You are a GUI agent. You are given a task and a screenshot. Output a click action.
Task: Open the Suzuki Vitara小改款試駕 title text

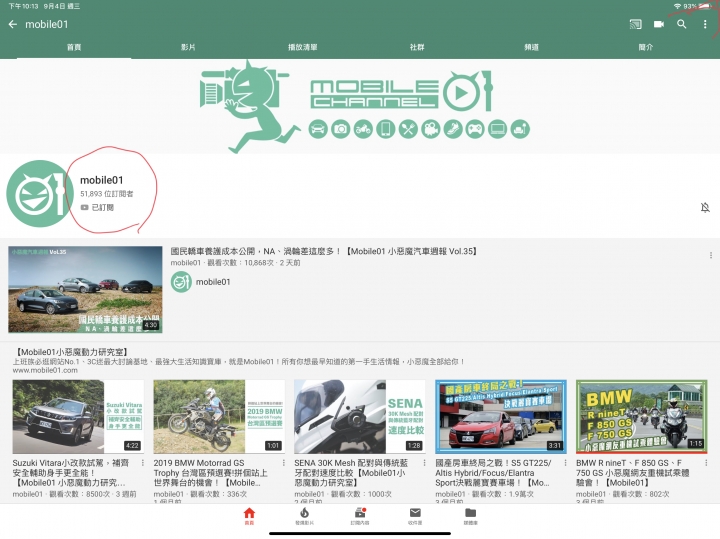click(71, 473)
